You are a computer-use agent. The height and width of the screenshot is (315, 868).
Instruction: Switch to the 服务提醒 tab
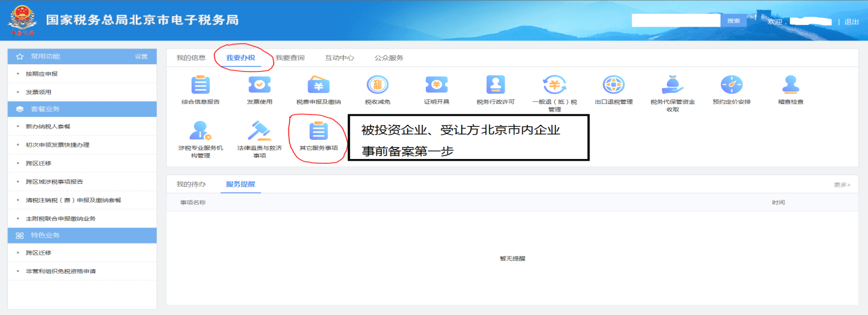click(240, 184)
